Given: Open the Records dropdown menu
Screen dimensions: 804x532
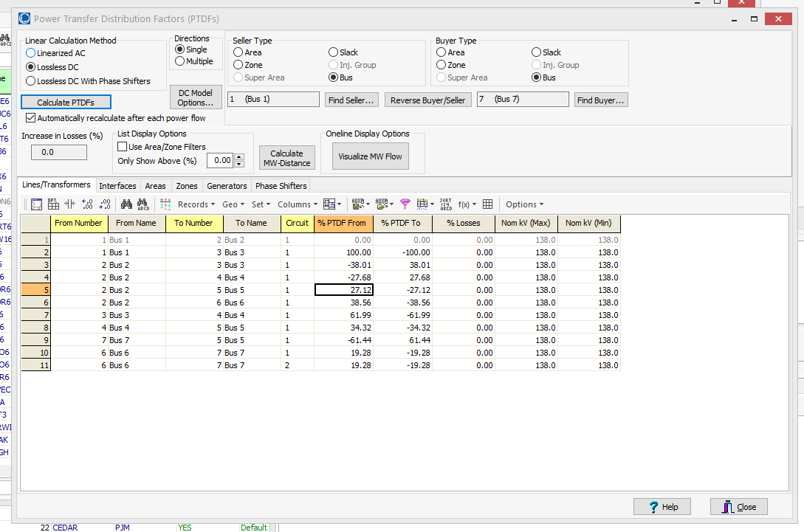Looking at the screenshot, I should click(195, 204).
